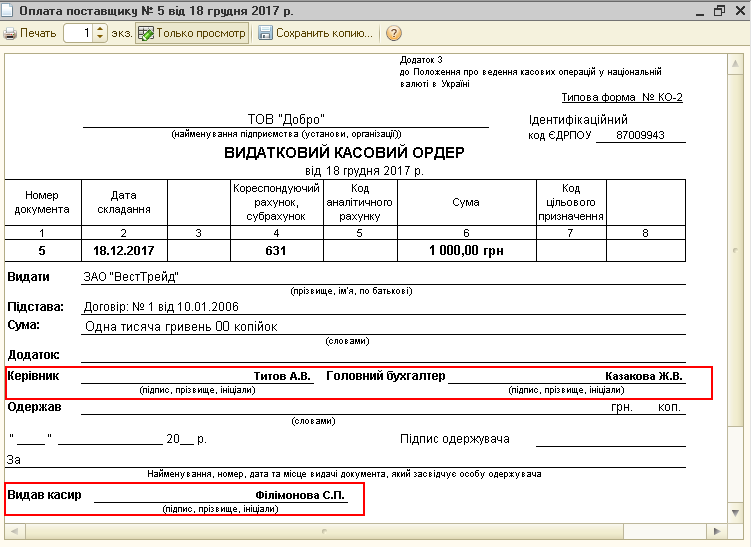Image resolution: width=751 pixels, height=547 pixels.
Task: Click cashier name Філімонова С.П.
Action: click(x=300, y=495)
